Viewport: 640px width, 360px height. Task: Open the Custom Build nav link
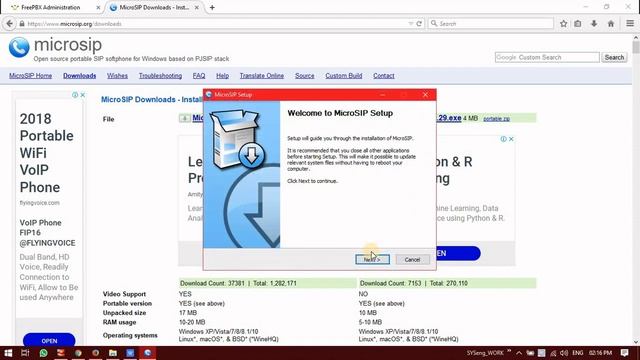pyautogui.click(x=344, y=76)
